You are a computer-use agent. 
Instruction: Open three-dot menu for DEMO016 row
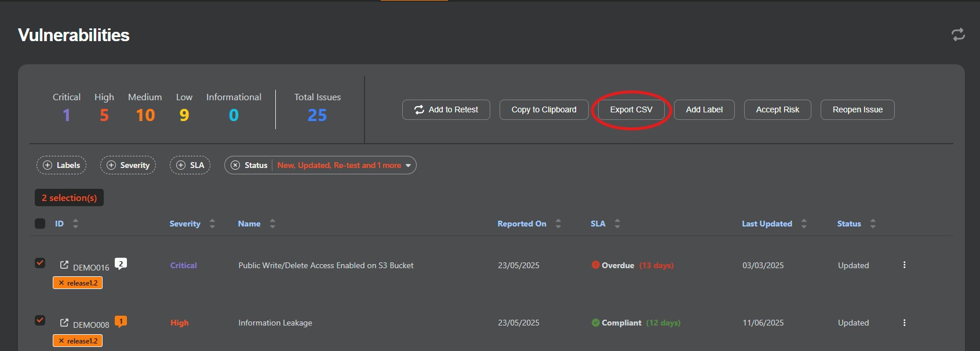tap(904, 265)
